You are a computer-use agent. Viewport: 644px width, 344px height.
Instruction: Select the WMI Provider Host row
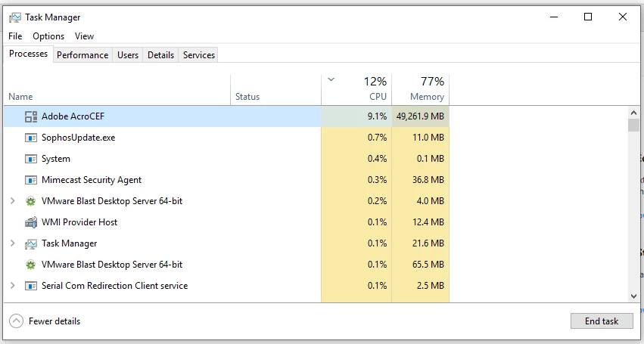pyautogui.click(x=227, y=222)
